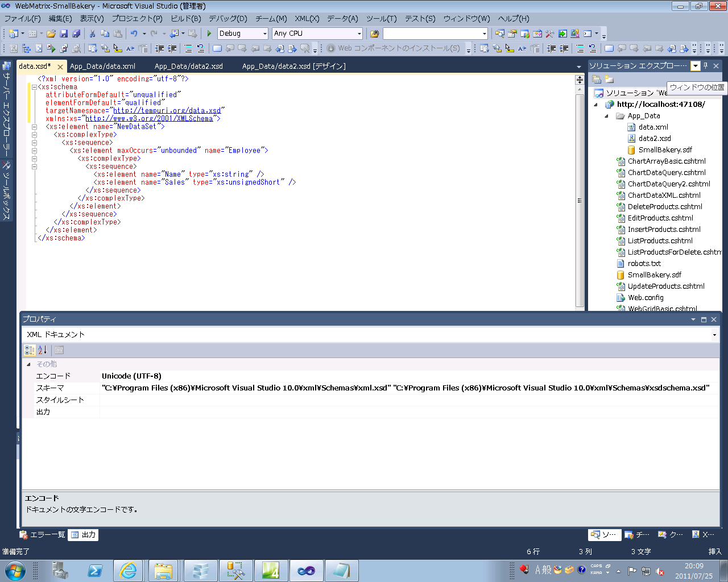Open the XML menu

click(x=306, y=18)
